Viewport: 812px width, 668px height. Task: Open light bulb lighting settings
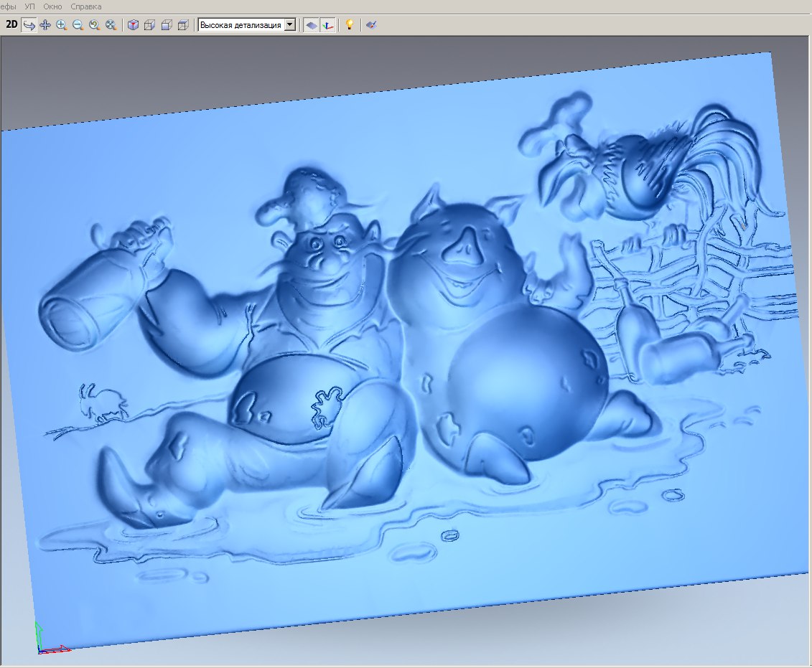coord(350,24)
